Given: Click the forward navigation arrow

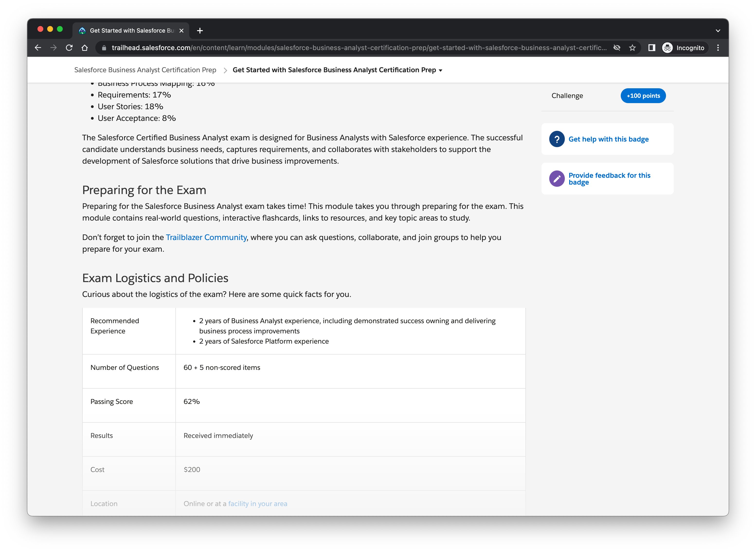Looking at the screenshot, I should point(54,48).
